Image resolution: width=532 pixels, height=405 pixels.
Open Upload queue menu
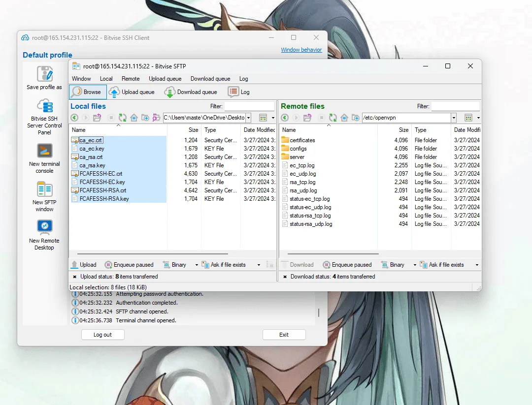(x=165, y=79)
